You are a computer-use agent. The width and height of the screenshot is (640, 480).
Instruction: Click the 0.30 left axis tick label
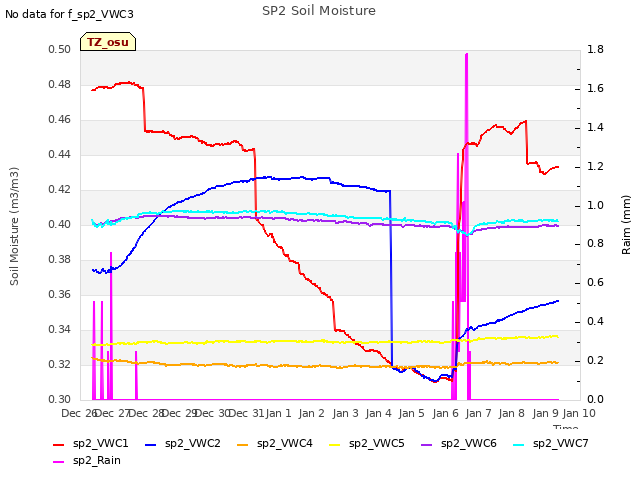tap(60, 400)
